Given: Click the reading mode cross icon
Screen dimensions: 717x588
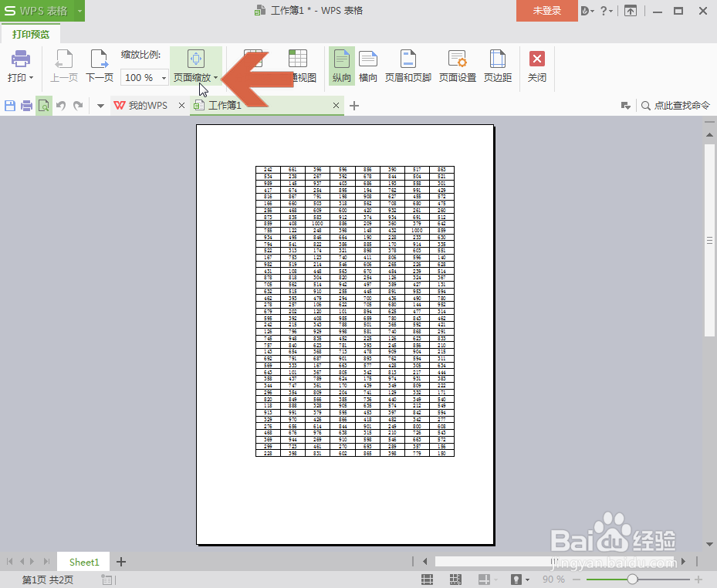Looking at the screenshot, I should coord(484,580).
